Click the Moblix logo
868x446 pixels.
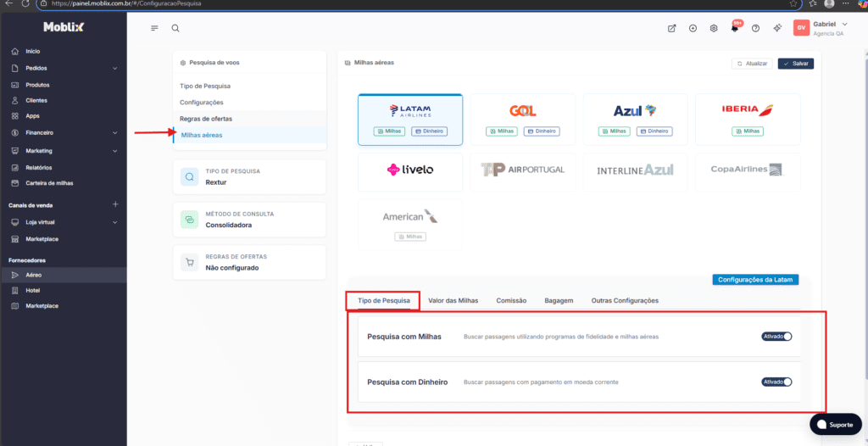click(x=63, y=27)
